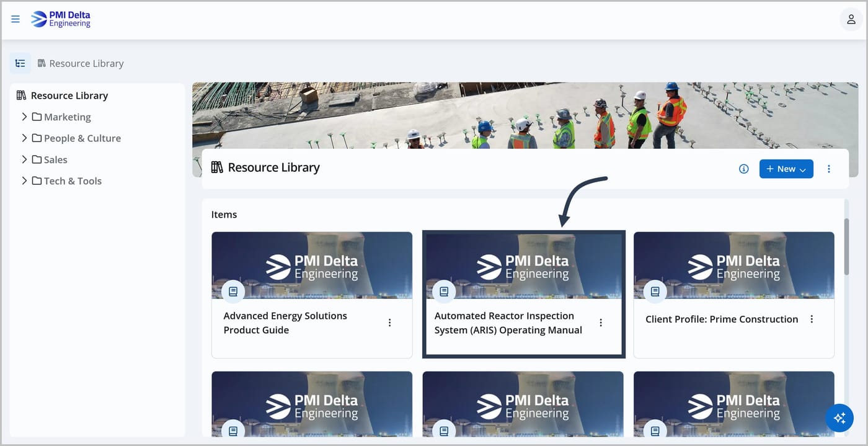Image resolution: width=868 pixels, height=446 pixels.
Task: Open the AI assistant sparkle button
Action: (x=839, y=418)
